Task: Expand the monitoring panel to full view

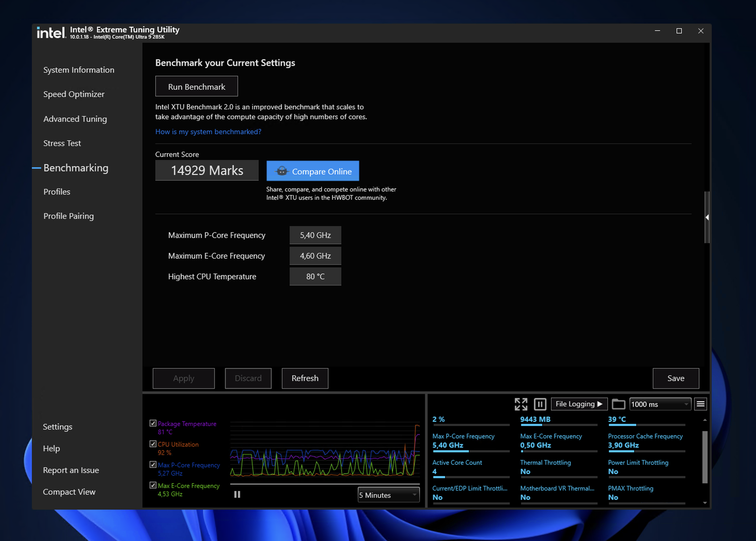Action: coord(521,404)
